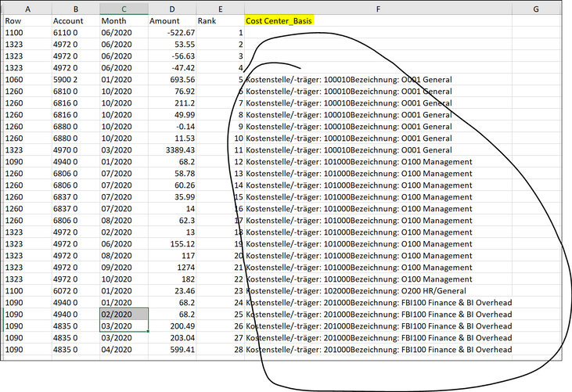
Task: Click the 'Account' header cell
Action: tap(76, 21)
